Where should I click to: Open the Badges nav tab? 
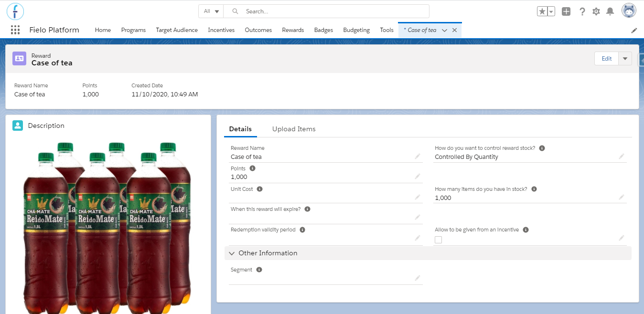pyautogui.click(x=323, y=30)
